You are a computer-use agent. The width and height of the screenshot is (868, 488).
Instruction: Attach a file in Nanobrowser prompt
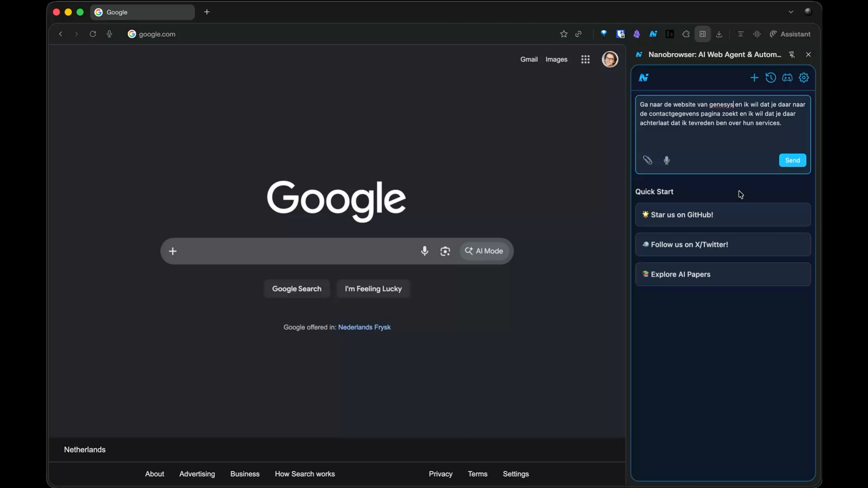[648, 160]
